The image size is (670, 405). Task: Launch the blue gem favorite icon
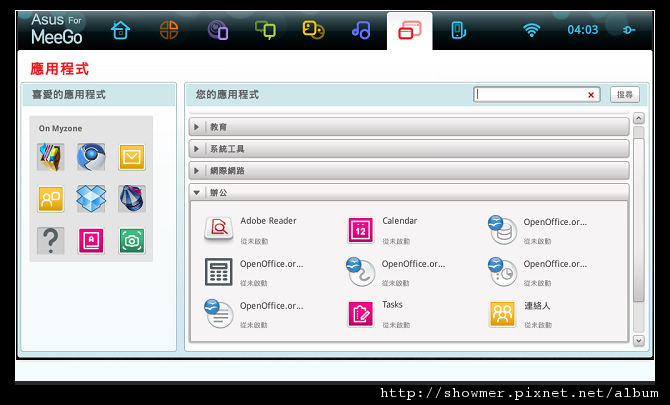pyautogui.click(x=132, y=199)
